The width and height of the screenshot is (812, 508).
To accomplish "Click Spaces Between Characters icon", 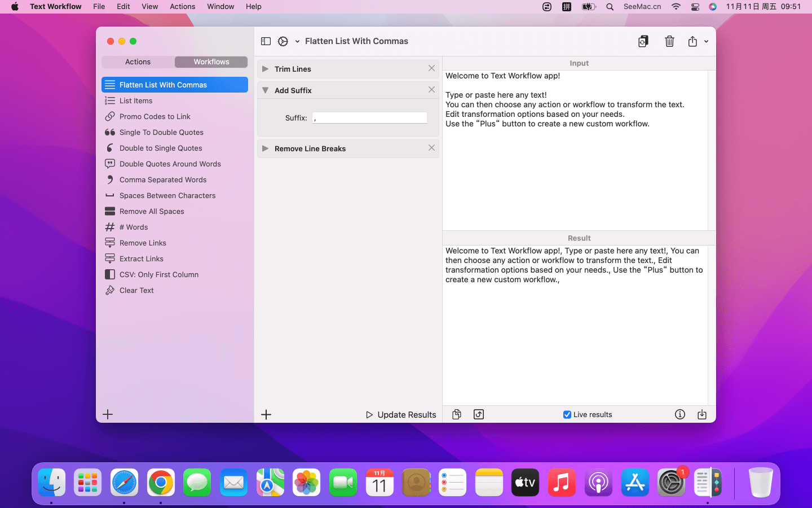I will click(110, 195).
